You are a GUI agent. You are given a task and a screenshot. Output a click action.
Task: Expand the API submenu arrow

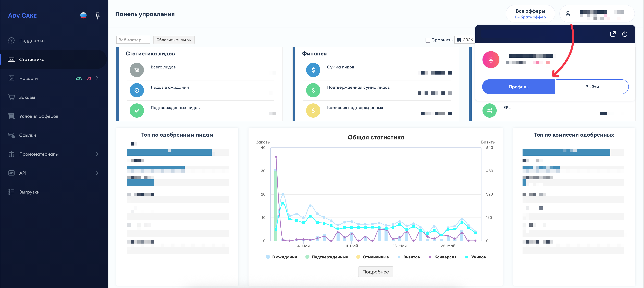click(x=97, y=173)
